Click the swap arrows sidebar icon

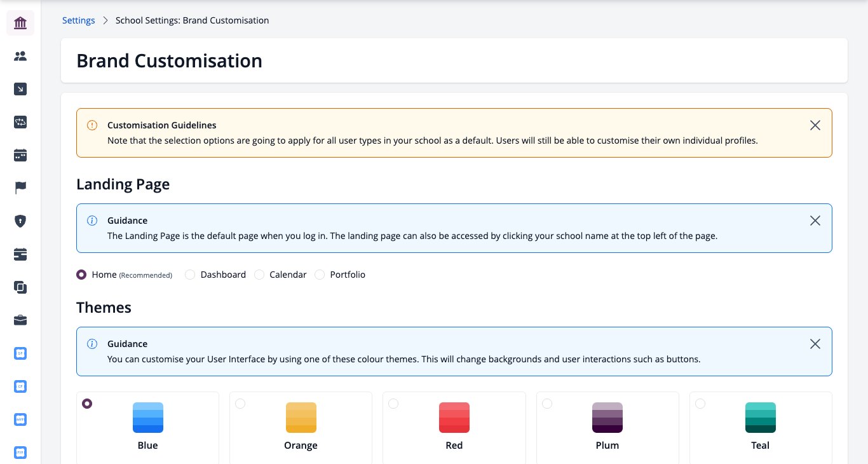[20, 122]
